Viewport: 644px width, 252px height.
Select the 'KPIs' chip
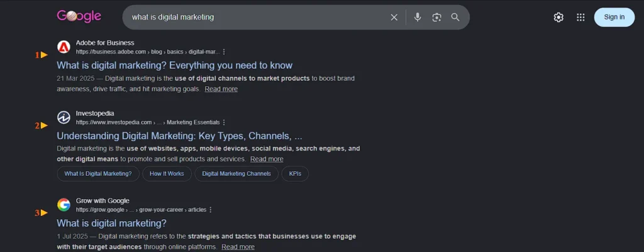[x=295, y=174]
